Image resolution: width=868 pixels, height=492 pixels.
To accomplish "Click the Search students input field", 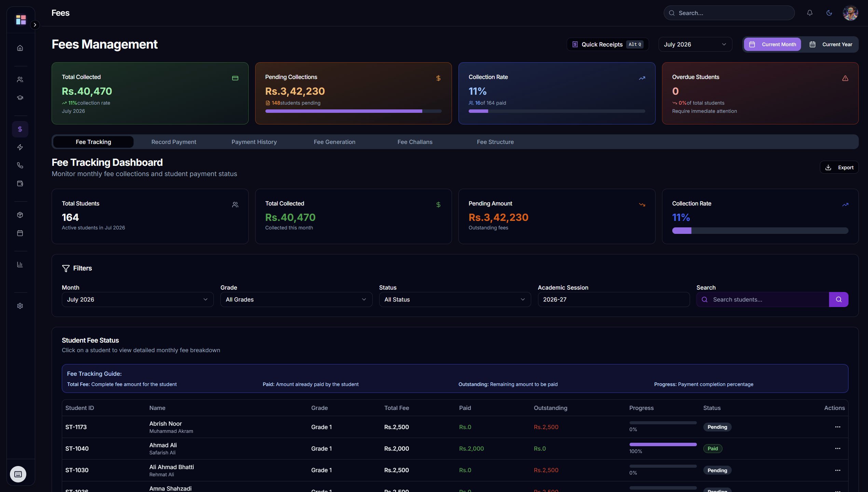I will pyautogui.click(x=762, y=300).
